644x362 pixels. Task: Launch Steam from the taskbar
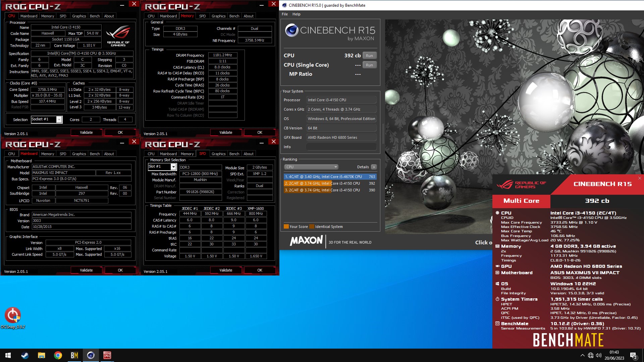(x=25, y=355)
